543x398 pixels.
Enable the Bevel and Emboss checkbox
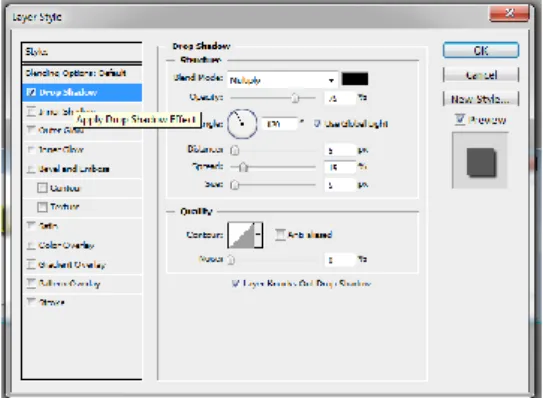[31, 169]
